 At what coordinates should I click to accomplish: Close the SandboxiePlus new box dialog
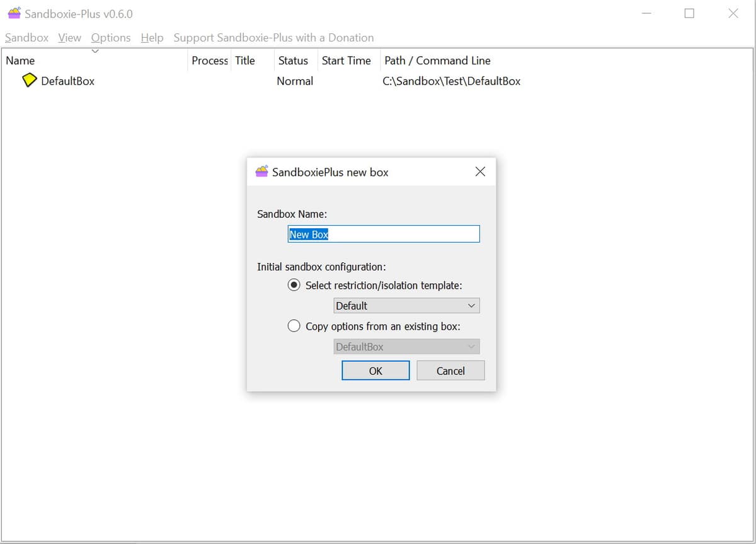click(480, 172)
